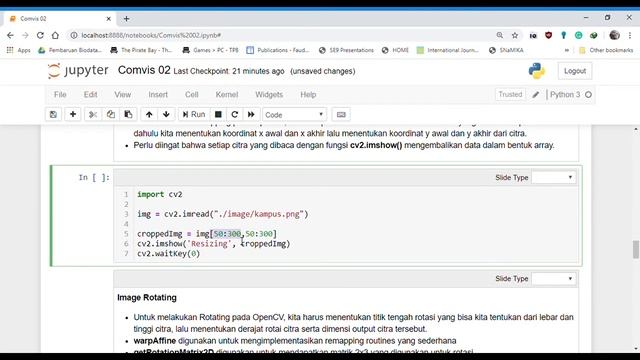Open Slide Type dropdown of code cell
This screenshot has width=640, height=360.
coord(553,177)
